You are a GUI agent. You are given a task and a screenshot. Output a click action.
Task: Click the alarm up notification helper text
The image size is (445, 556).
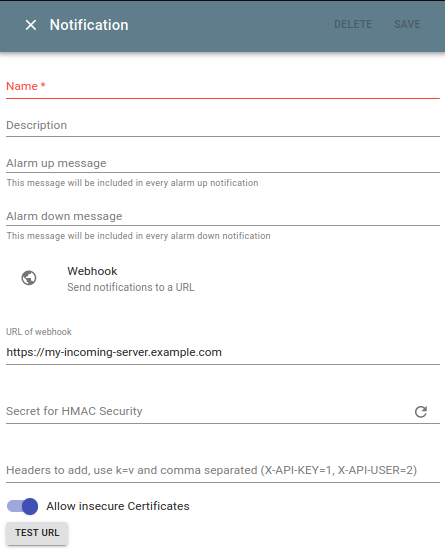click(132, 183)
